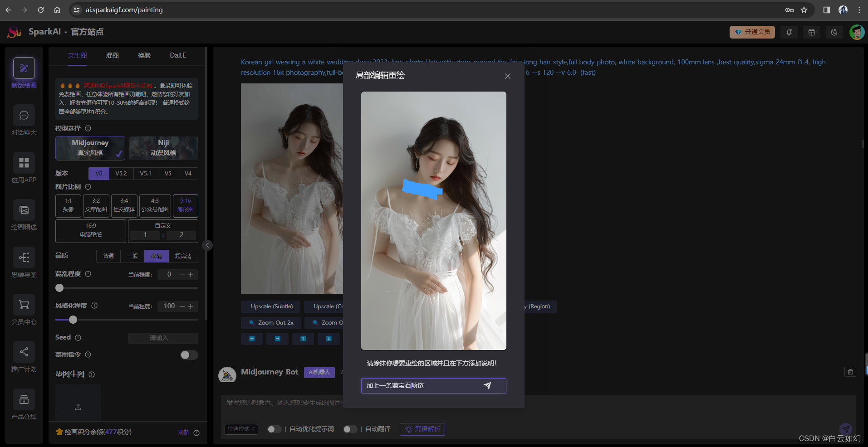Screen dimensions: 868x447
Task: Select the 3:2 文章配图 aspect ratio
Action: point(96,206)
